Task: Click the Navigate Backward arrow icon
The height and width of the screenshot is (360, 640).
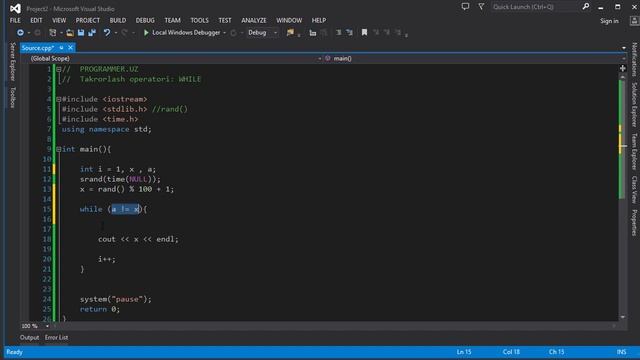Action: tap(20, 33)
